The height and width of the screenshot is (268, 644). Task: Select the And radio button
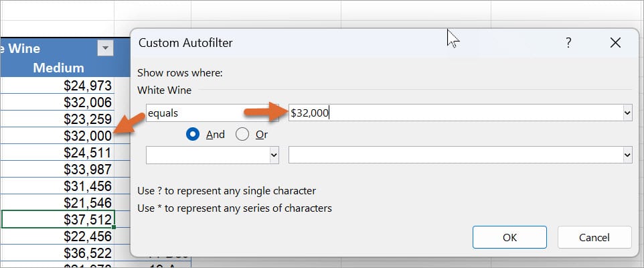click(x=194, y=134)
